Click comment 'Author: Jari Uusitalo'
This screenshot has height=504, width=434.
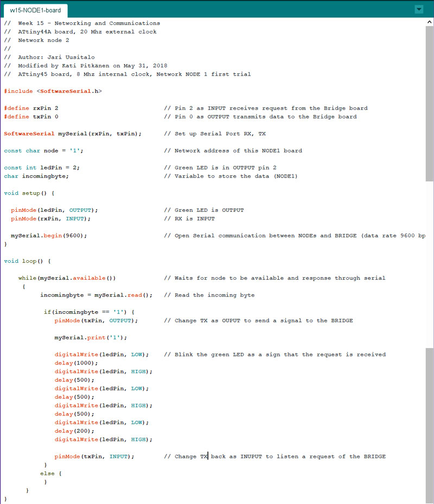pyautogui.click(x=56, y=57)
